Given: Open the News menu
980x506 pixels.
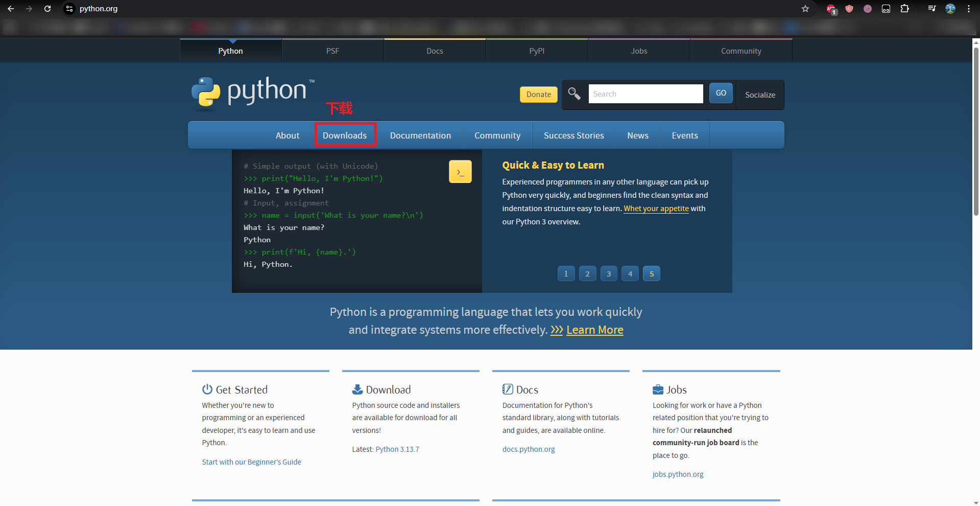Looking at the screenshot, I should click(x=638, y=135).
